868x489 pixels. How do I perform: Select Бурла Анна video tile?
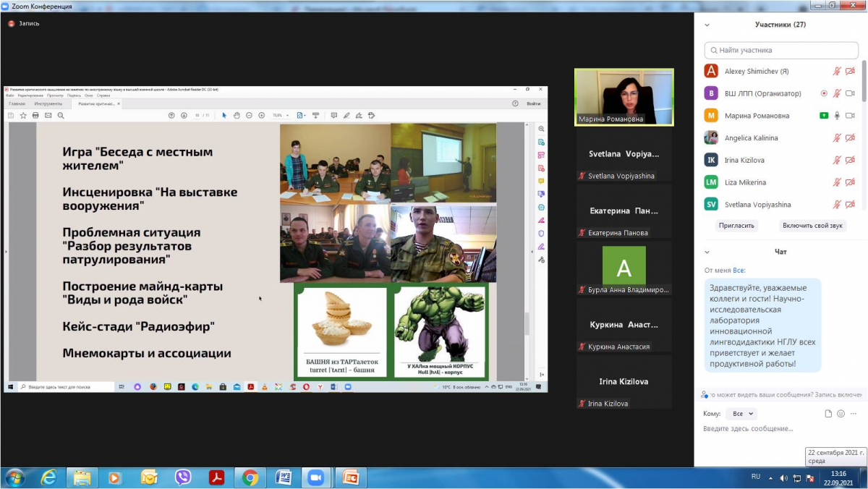coord(624,268)
